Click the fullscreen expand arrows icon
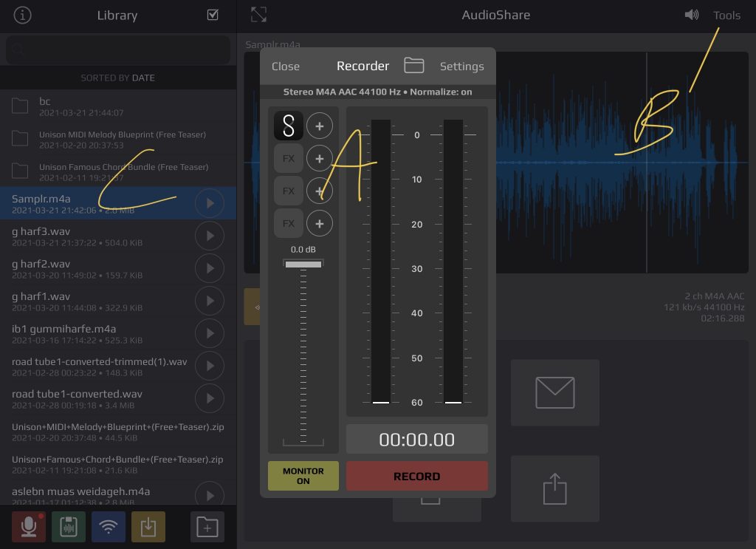This screenshot has height=549, width=756. click(x=258, y=15)
